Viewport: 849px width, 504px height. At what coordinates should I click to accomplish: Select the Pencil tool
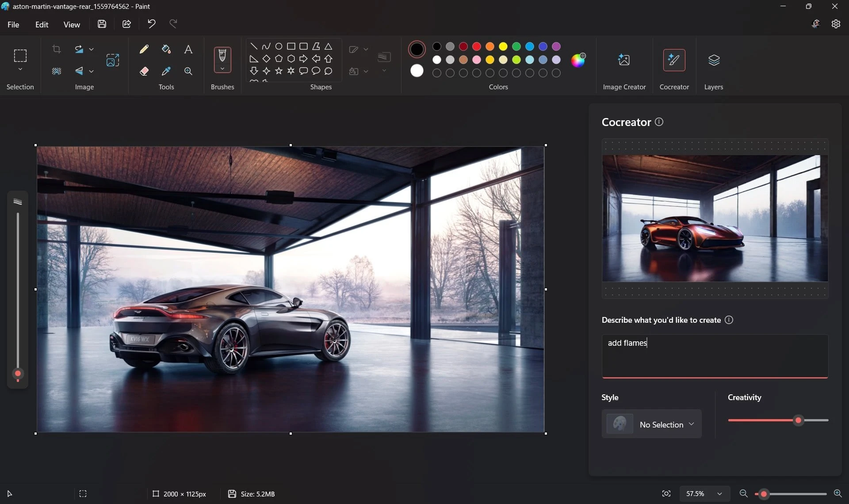144,49
